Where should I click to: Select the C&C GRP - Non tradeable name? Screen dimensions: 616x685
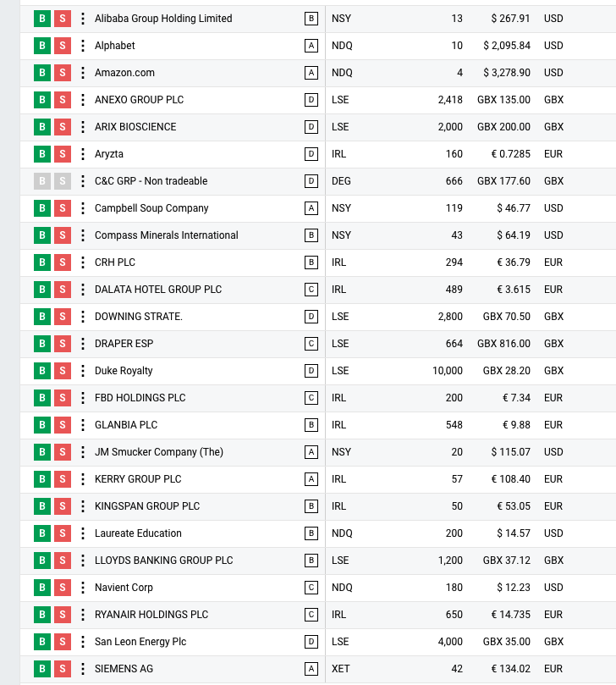pyautogui.click(x=151, y=181)
